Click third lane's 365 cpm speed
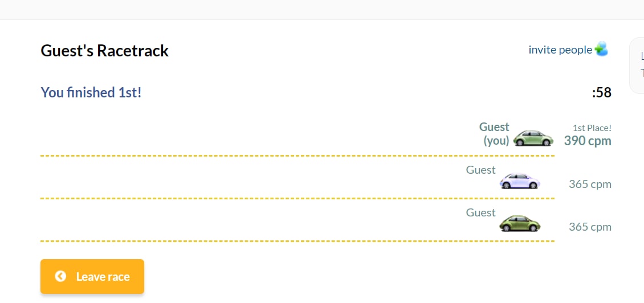This screenshot has width=644, height=303. [590, 227]
